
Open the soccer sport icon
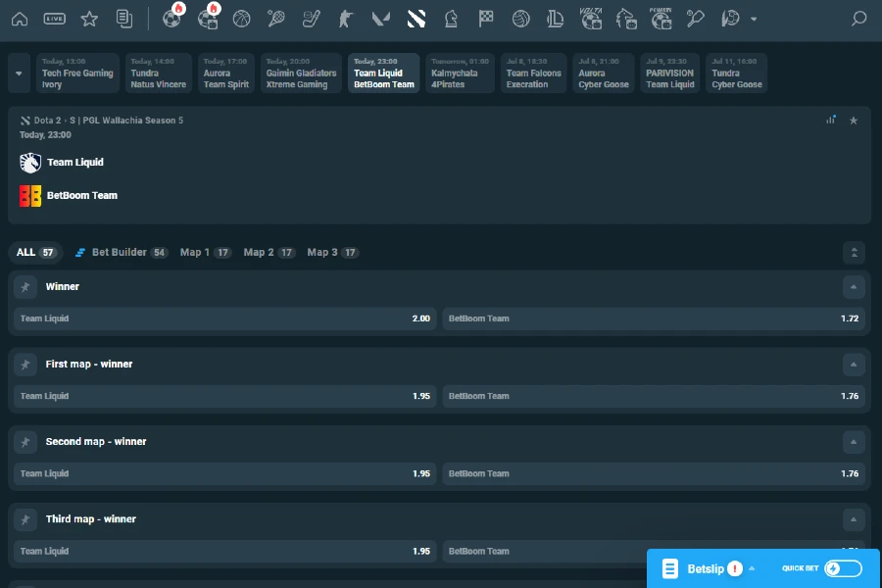172,18
